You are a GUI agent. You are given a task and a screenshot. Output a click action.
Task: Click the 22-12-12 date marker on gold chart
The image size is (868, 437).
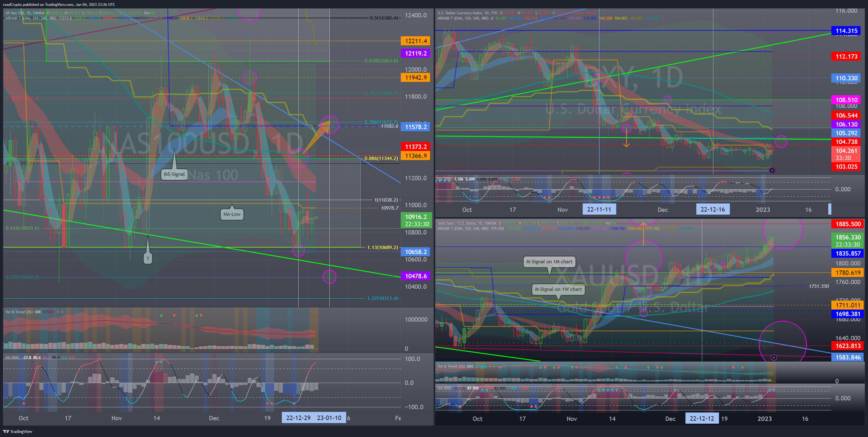702,418
